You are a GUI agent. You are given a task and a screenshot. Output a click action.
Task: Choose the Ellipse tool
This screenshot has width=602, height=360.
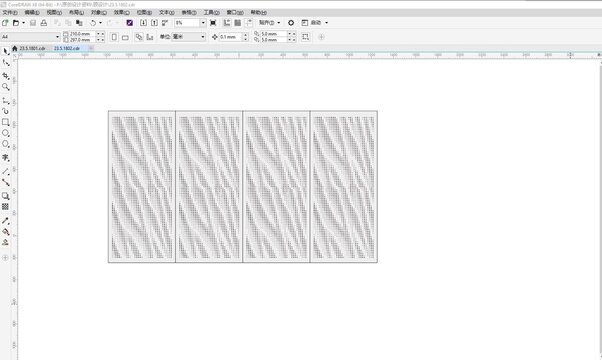coord(5,133)
